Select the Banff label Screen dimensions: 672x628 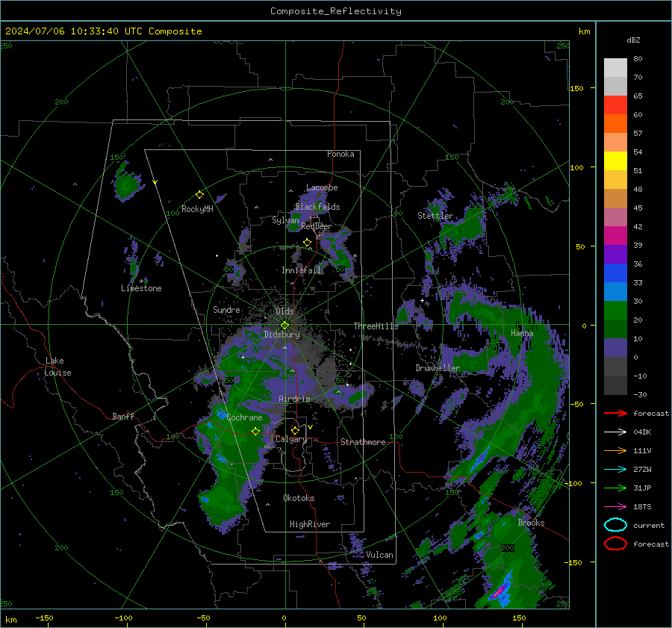click(x=123, y=417)
